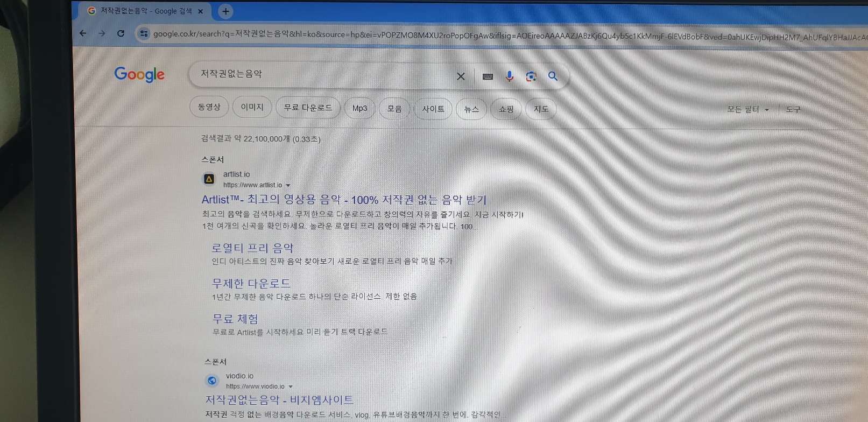The width and height of the screenshot is (868, 422).
Task: Close the Google search tab
Action: pos(201,11)
